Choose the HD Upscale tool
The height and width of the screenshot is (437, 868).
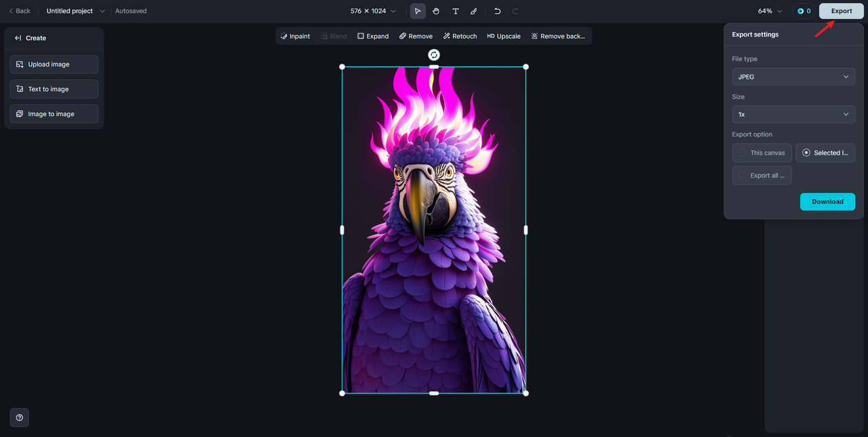(504, 36)
